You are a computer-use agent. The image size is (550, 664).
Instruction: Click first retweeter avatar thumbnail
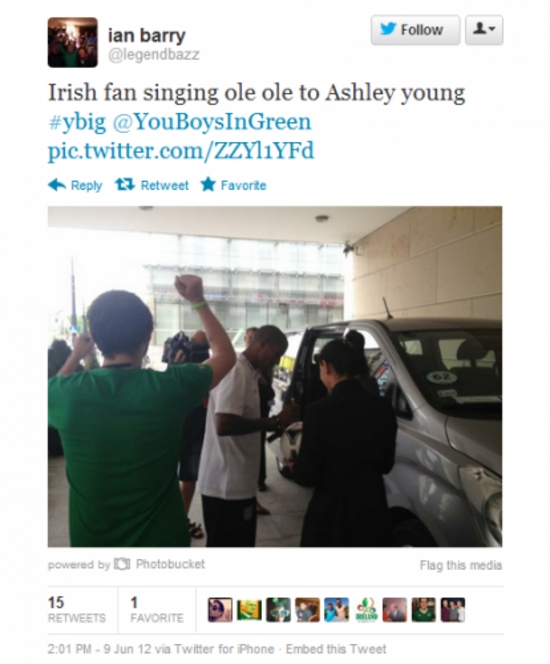(220, 610)
